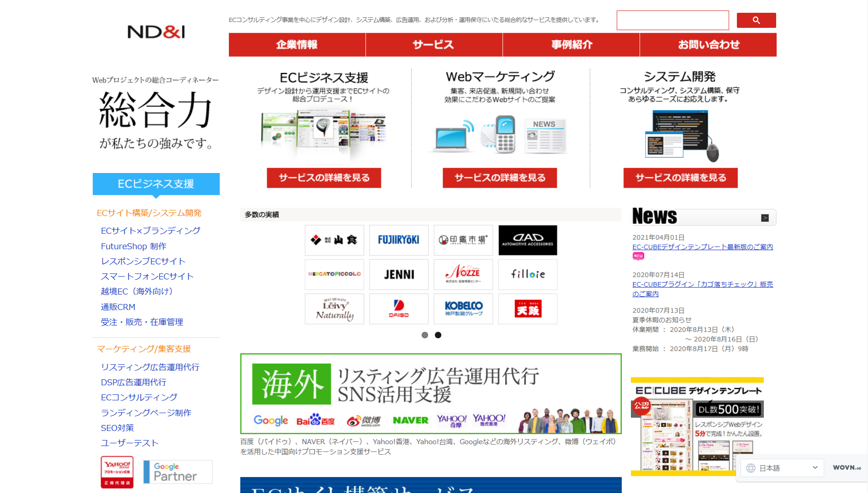Click the DAISO client logo
The width and height of the screenshot is (868, 493).
399,309
